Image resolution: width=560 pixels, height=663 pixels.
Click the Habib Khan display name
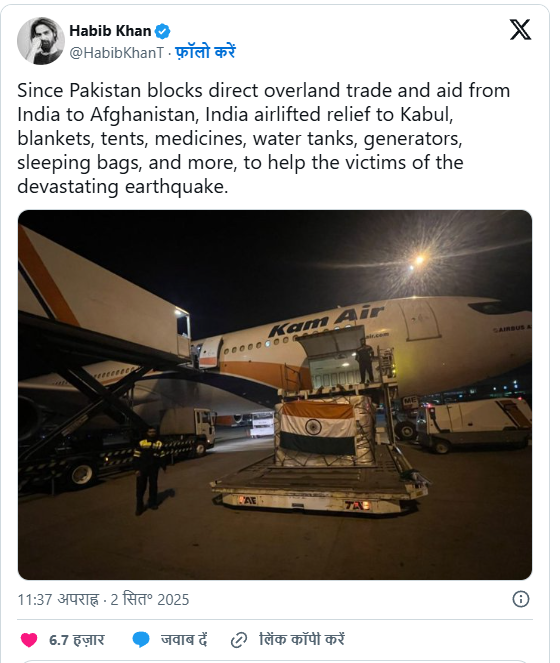click(110, 31)
